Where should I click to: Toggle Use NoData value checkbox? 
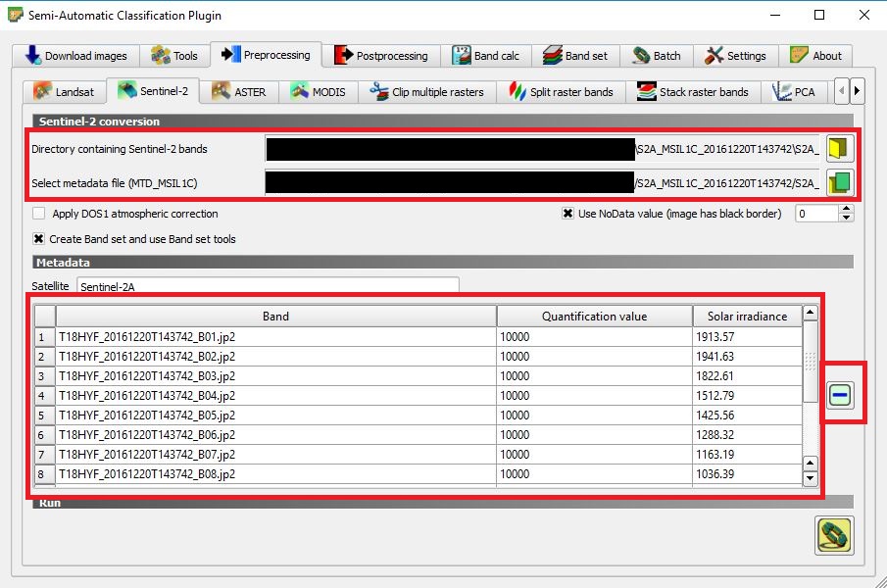[567, 214]
